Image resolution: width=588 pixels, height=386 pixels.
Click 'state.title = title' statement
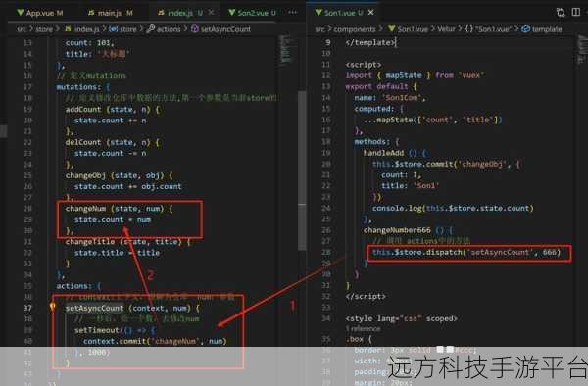pos(117,253)
